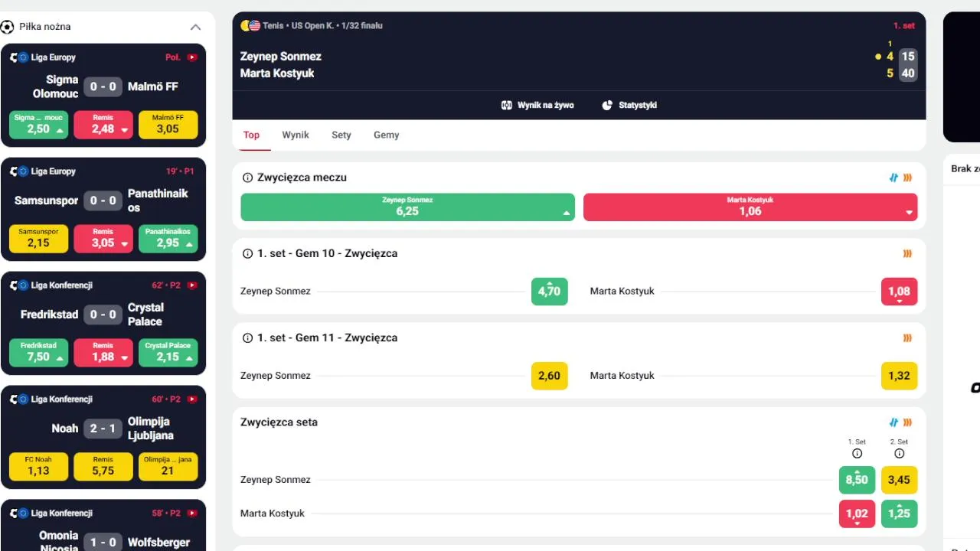Click blue swap icon on Zwycięzca meczu

893,178
